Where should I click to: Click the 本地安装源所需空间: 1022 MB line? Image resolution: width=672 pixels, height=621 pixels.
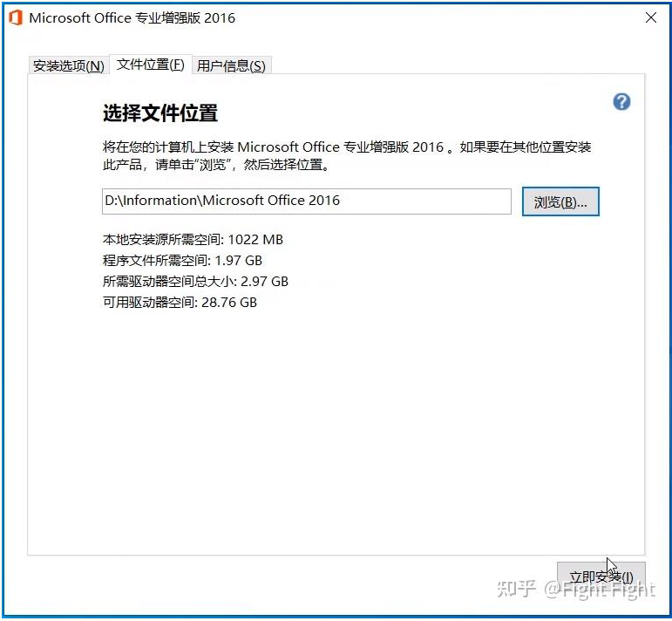click(193, 239)
